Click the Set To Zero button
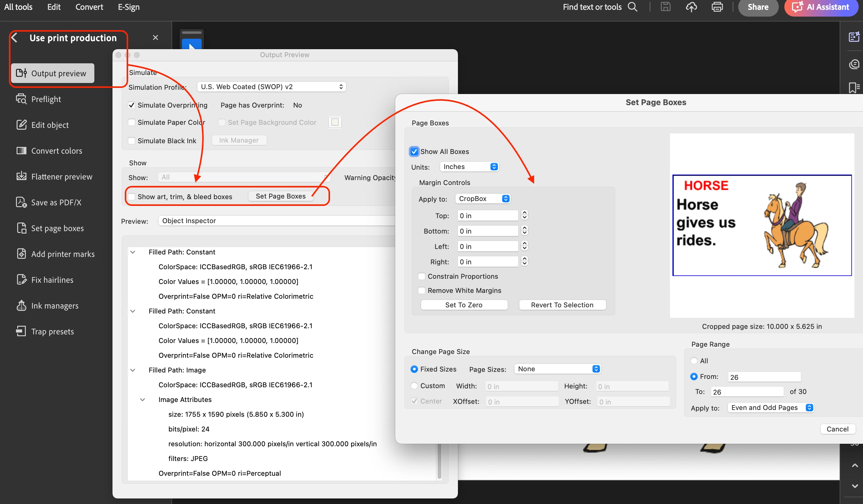Screen dimensions: 863x504 coord(464,305)
